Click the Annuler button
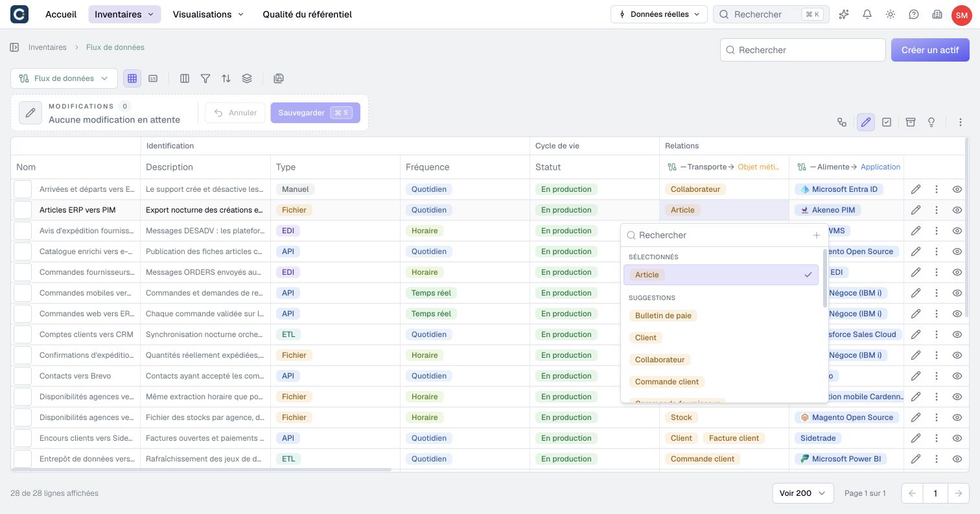 click(235, 113)
